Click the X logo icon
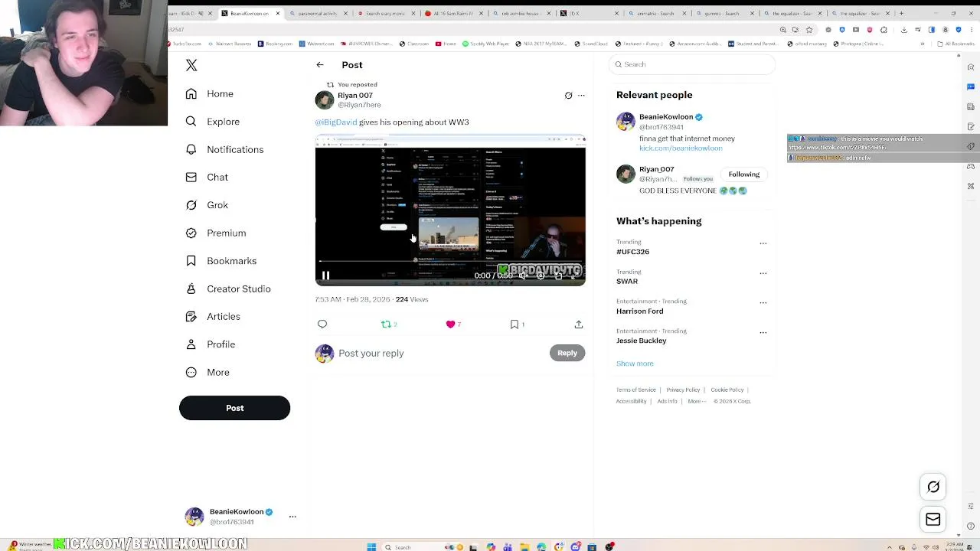This screenshot has height=551, width=980. tap(191, 66)
